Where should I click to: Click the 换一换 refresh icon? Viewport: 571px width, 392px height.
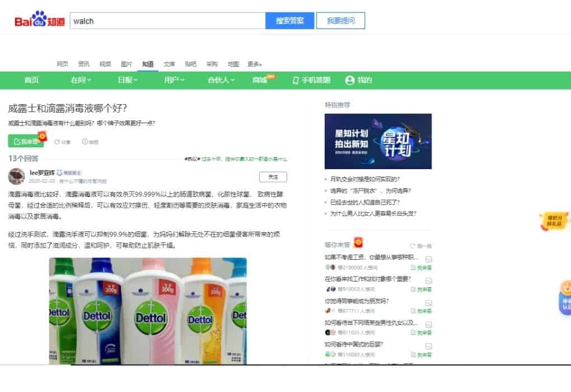[413, 246]
